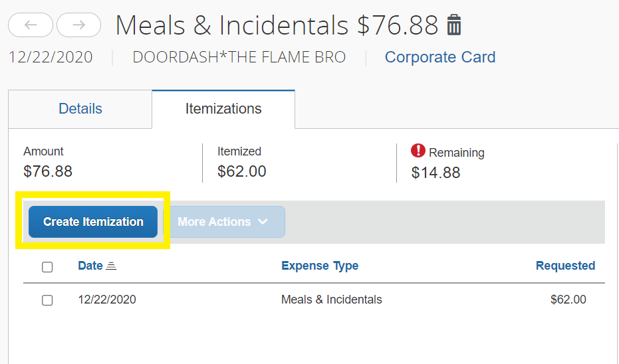Sort by the Expense Type column header
The image size is (619, 364).
tap(320, 266)
